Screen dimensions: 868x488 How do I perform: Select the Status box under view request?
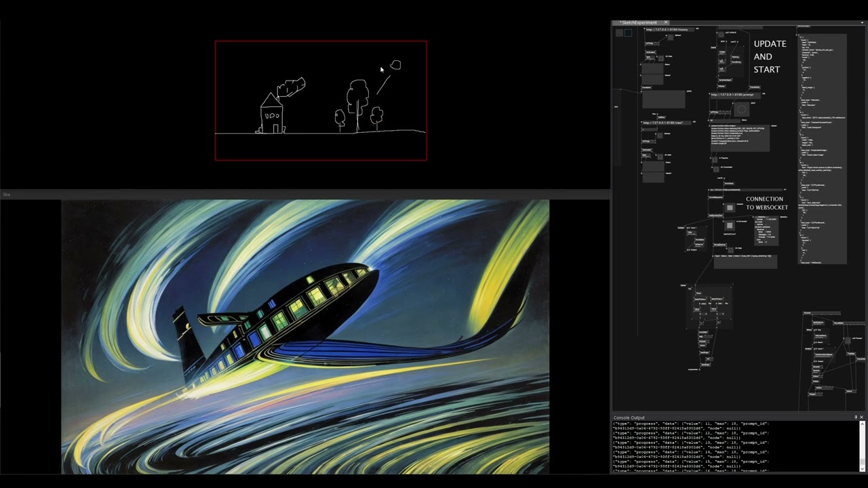pos(653,166)
